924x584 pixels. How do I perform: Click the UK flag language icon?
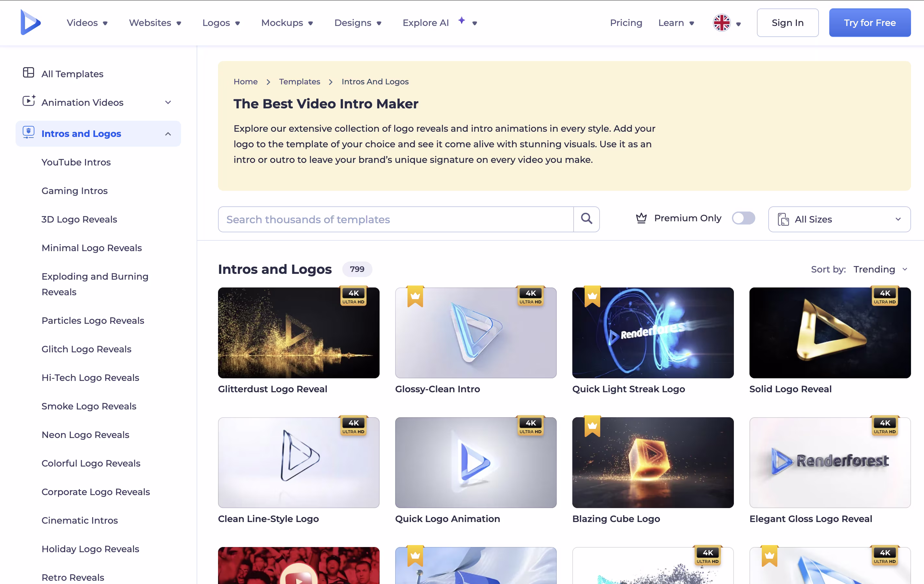click(x=722, y=23)
